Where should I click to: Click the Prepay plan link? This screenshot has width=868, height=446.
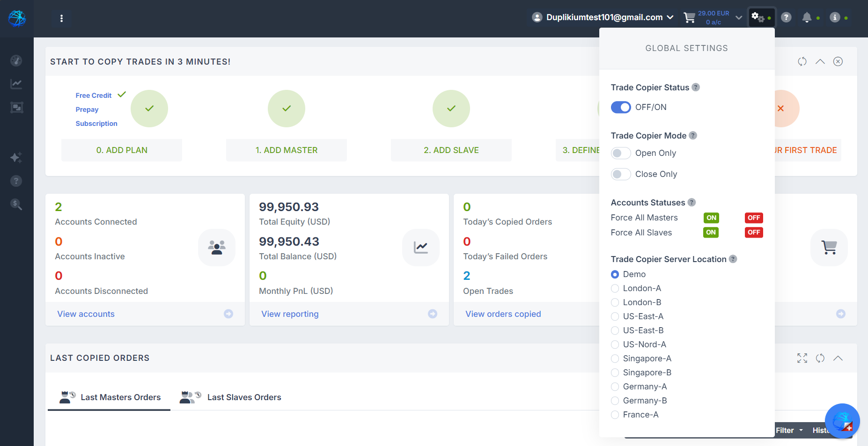tap(87, 110)
